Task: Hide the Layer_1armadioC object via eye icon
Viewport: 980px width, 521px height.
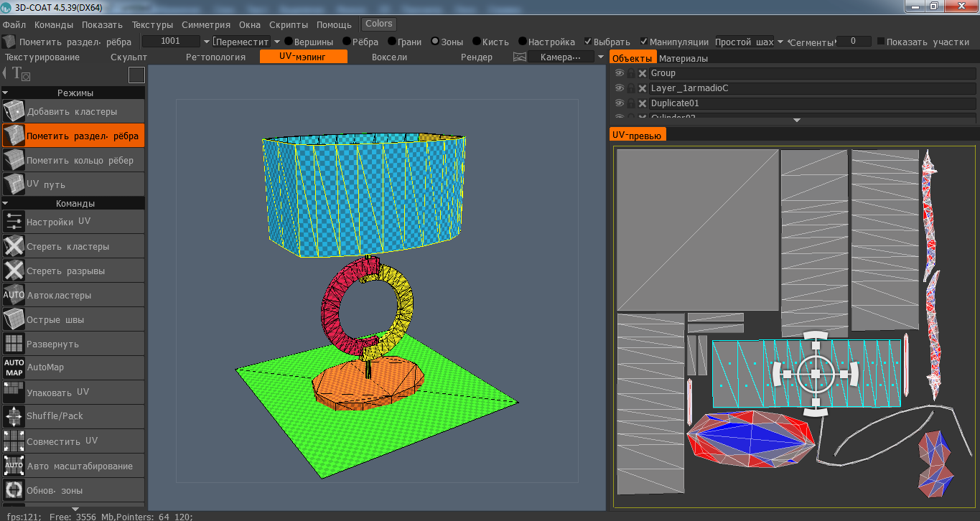Action: click(620, 88)
